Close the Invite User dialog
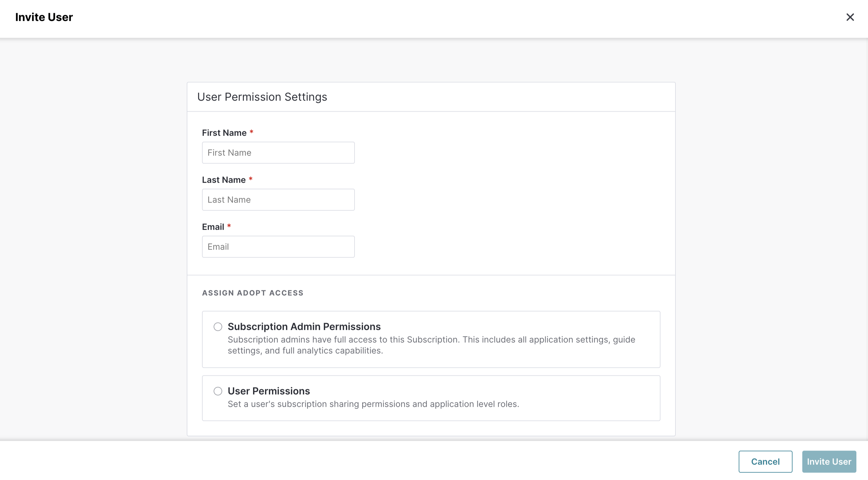 [x=850, y=17]
